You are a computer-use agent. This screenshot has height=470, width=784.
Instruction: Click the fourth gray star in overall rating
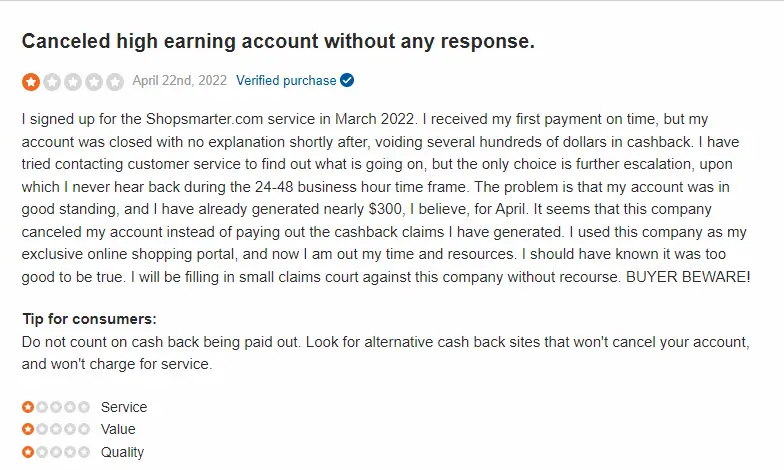(x=94, y=82)
